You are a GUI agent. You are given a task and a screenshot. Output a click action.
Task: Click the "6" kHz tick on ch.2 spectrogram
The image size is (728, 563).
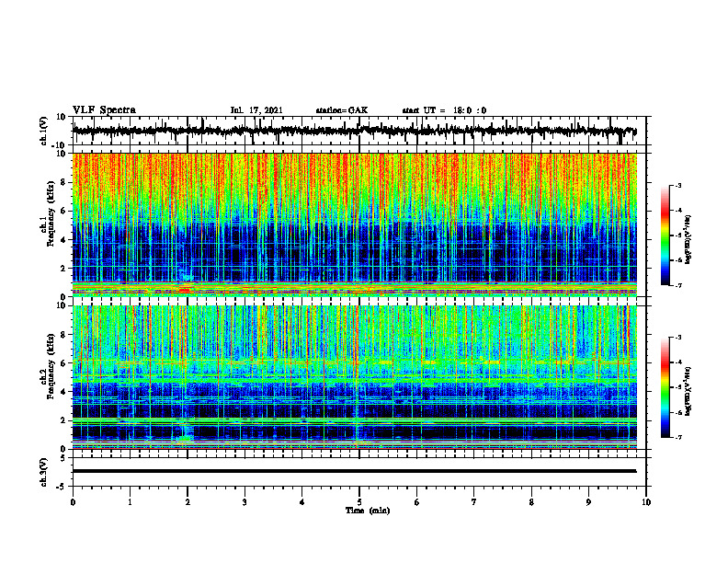pos(64,363)
